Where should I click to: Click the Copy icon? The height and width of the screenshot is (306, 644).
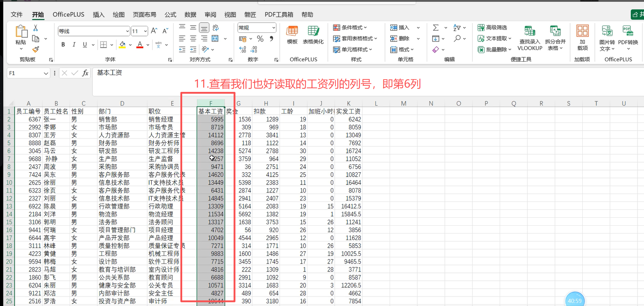35,39
